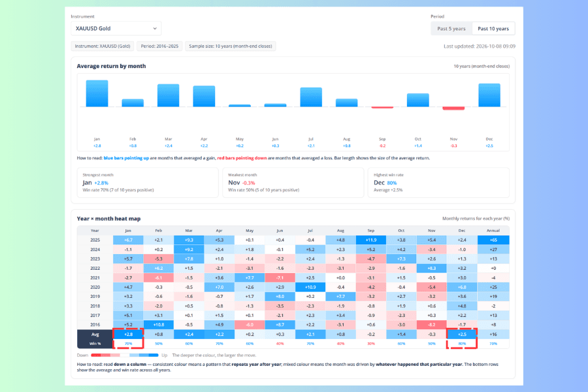Click the 'Instrument: XAUUSD (Gold)' chip
The image size is (588, 392).
[103, 46]
